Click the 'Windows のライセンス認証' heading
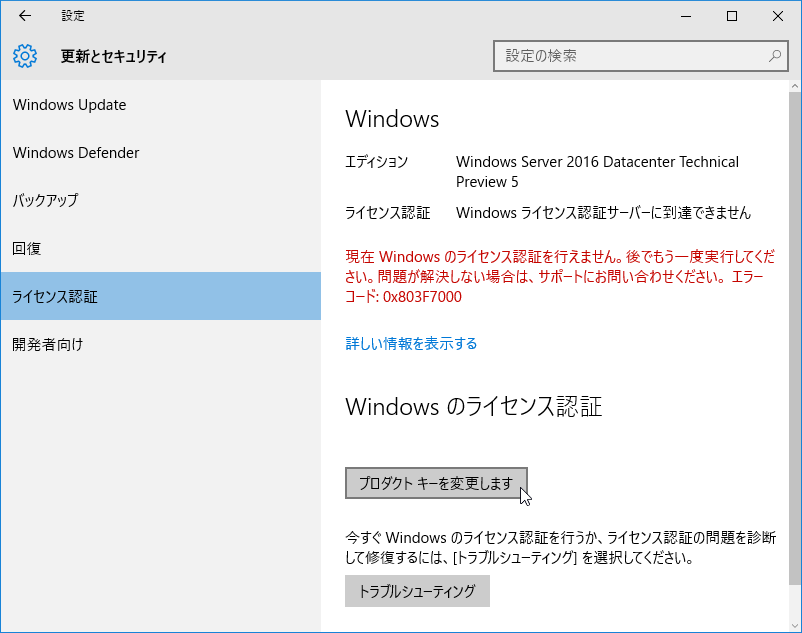The image size is (802, 633). click(474, 407)
